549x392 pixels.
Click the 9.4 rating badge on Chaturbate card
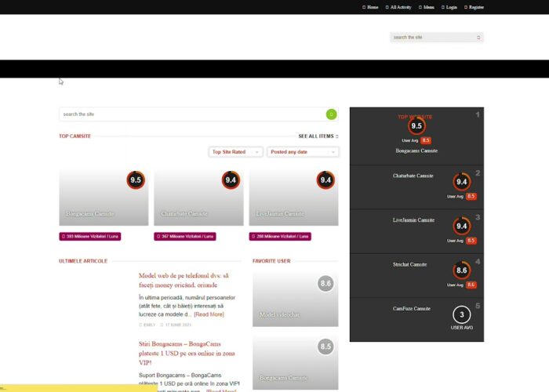[x=231, y=180]
